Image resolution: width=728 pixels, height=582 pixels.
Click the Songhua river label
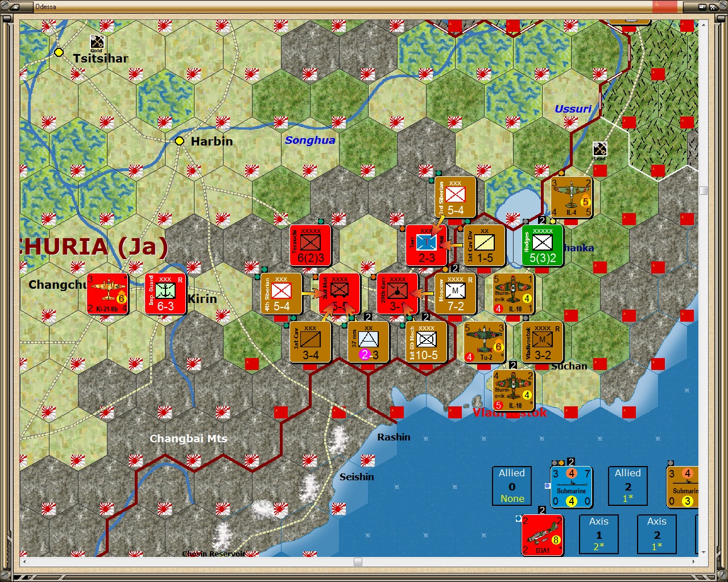coord(310,140)
